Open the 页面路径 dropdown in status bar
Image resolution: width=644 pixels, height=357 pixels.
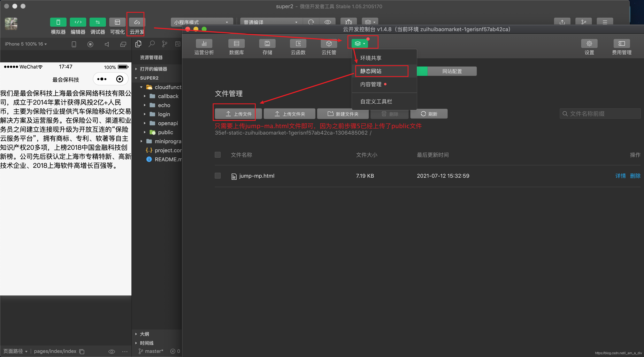coord(15,351)
